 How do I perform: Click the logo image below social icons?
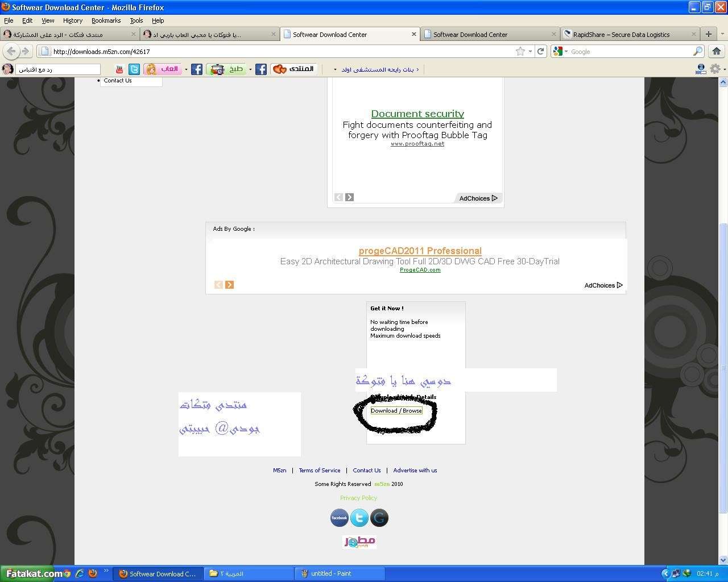pyautogui.click(x=359, y=542)
